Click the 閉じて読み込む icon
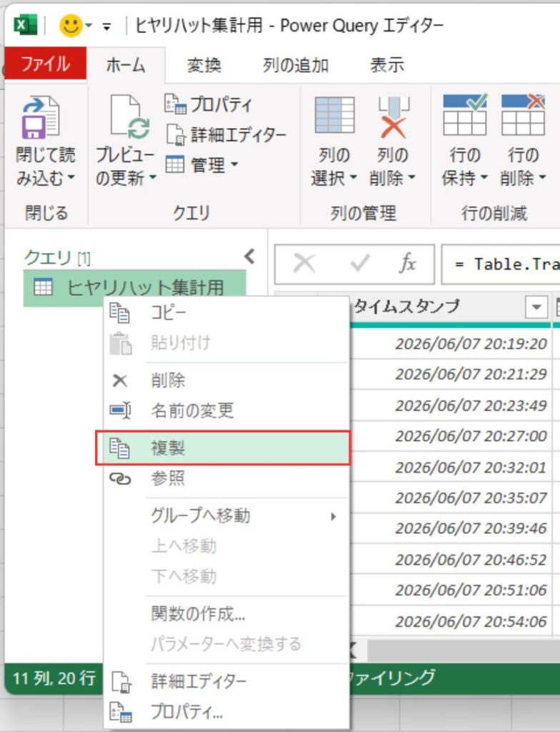 click(41, 118)
